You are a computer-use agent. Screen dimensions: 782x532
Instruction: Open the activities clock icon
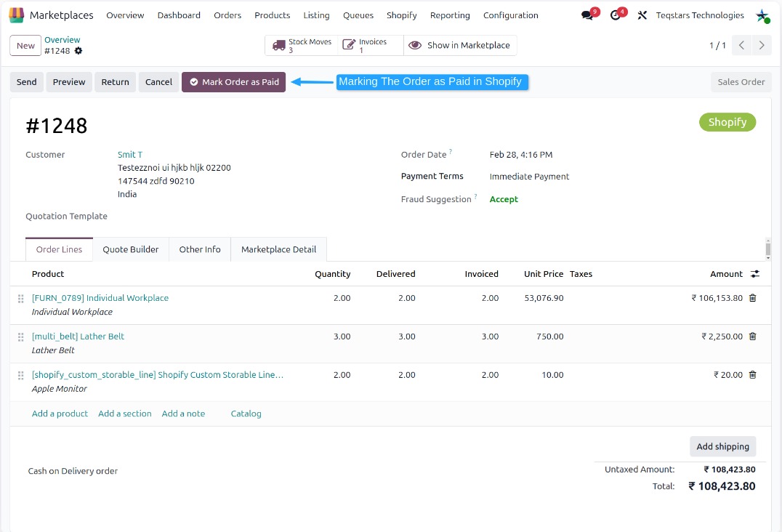(x=616, y=15)
